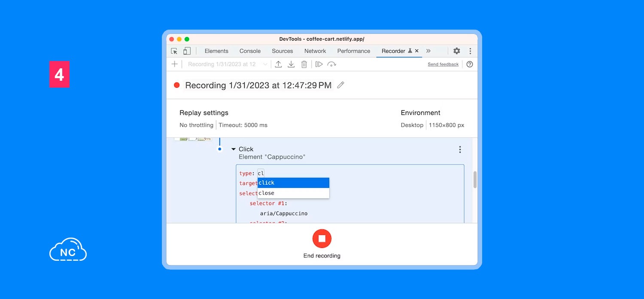Activate the inspect element picker icon
This screenshot has width=644, height=299.
[174, 51]
